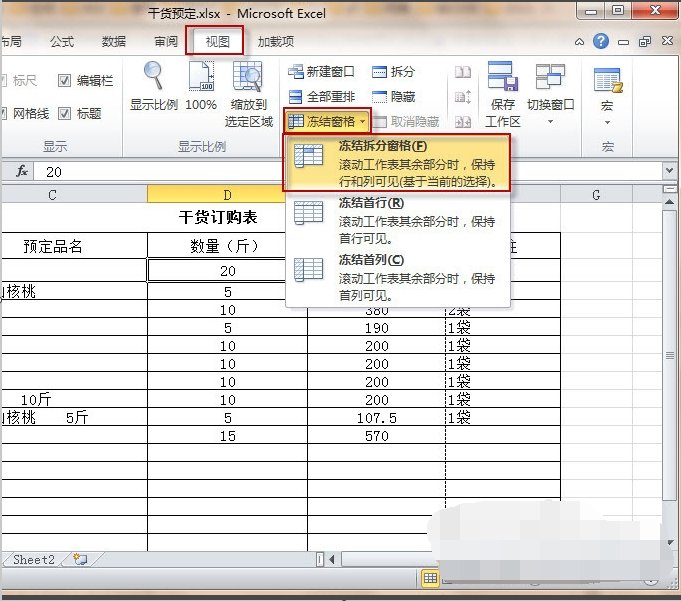Toggle the 编辑栏 checkbox
This screenshot has height=601, width=681.
64,80
